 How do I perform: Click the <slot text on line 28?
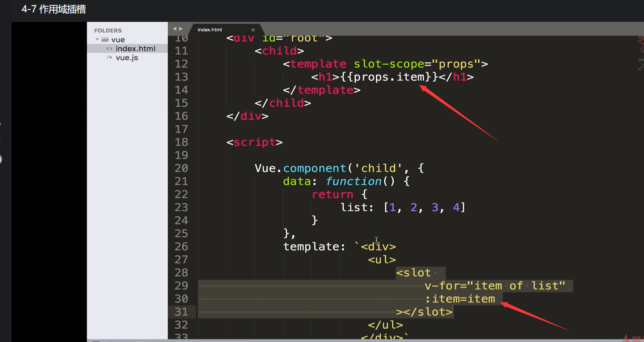(x=414, y=273)
